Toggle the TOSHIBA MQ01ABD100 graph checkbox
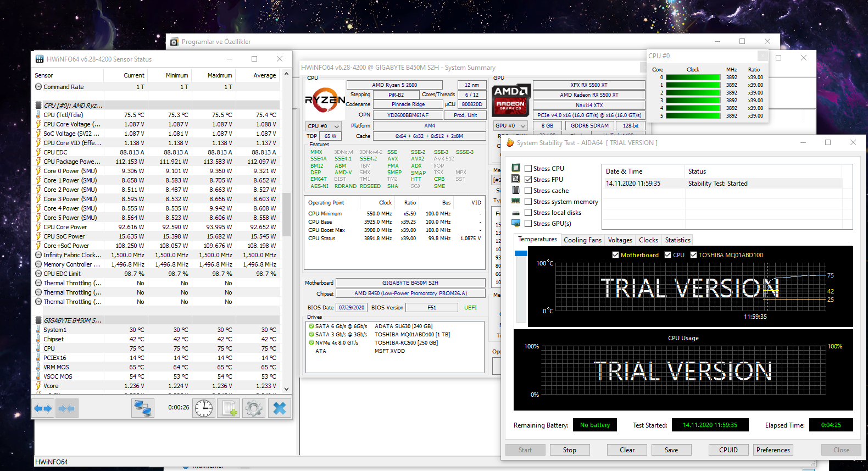 pos(694,255)
